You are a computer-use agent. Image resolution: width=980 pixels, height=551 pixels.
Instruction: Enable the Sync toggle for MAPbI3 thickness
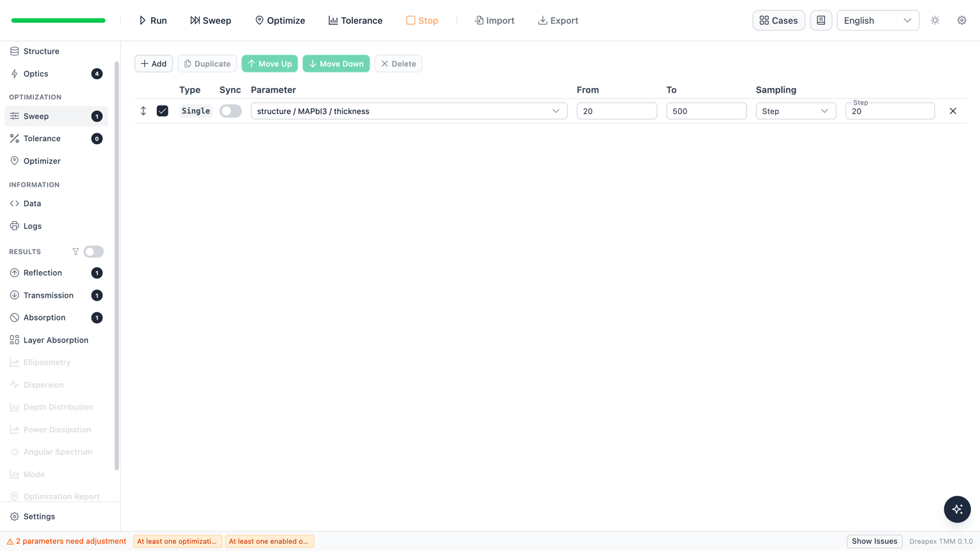coord(230,111)
